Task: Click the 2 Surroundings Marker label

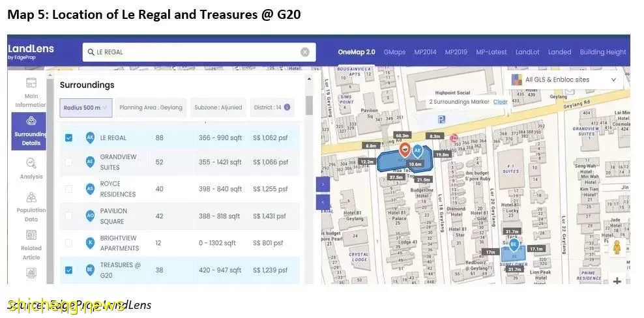Action: pyautogui.click(x=459, y=102)
